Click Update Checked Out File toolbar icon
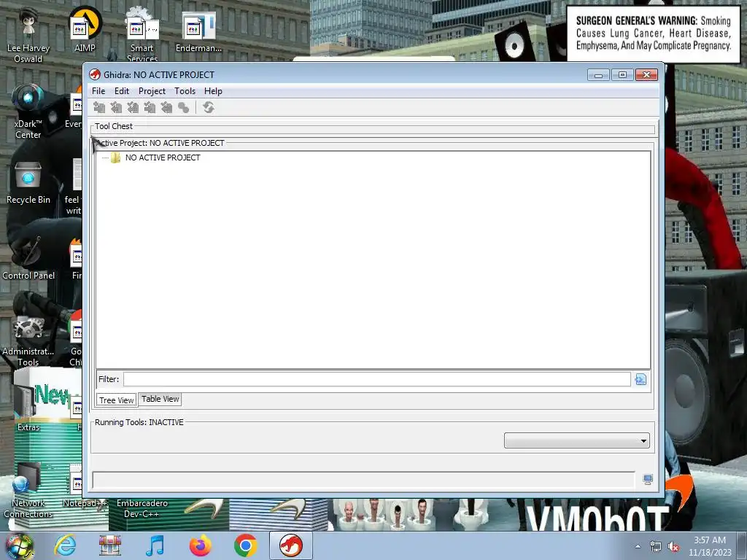The image size is (747, 560). coord(133,108)
